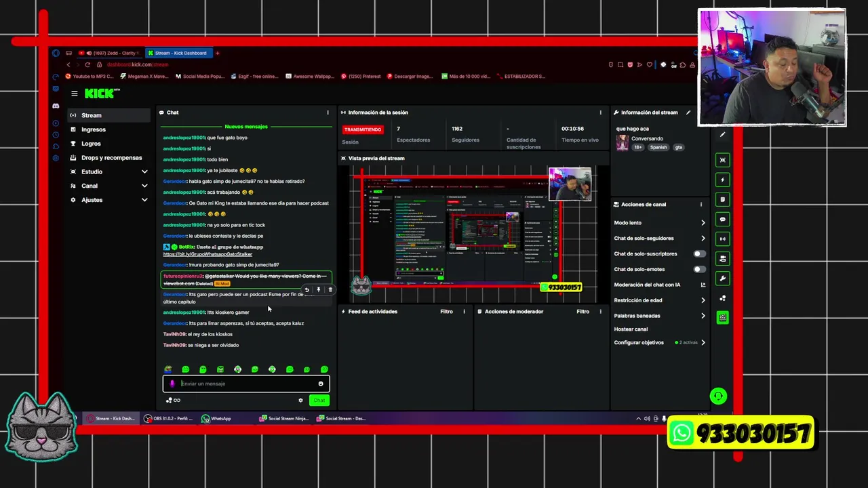
Task: Click username TaviNh09 in el rey message
Action: [x=174, y=334]
